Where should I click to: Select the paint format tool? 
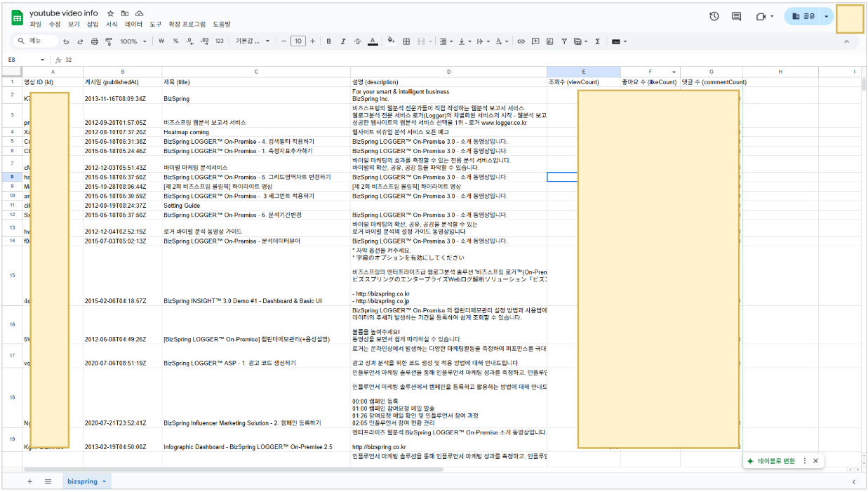[109, 41]
